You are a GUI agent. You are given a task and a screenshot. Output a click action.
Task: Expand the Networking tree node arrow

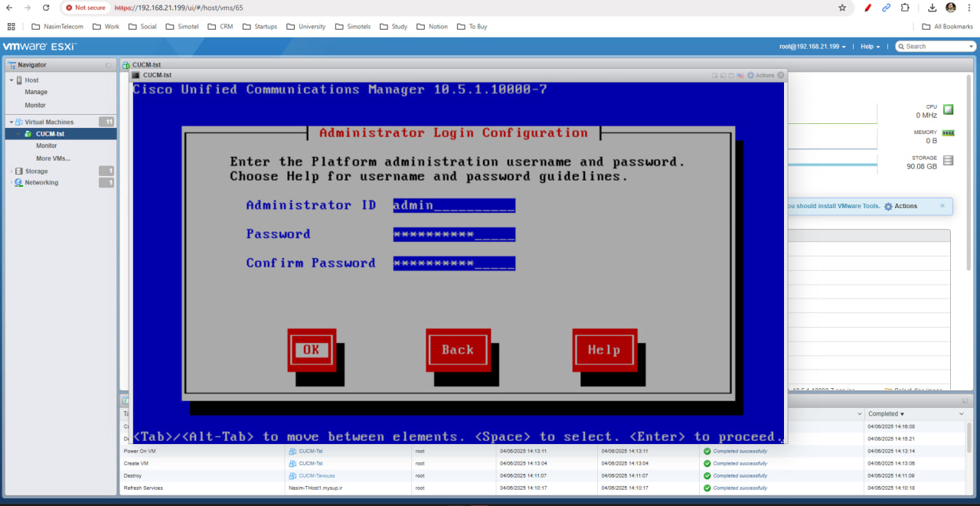pos(11,183)
